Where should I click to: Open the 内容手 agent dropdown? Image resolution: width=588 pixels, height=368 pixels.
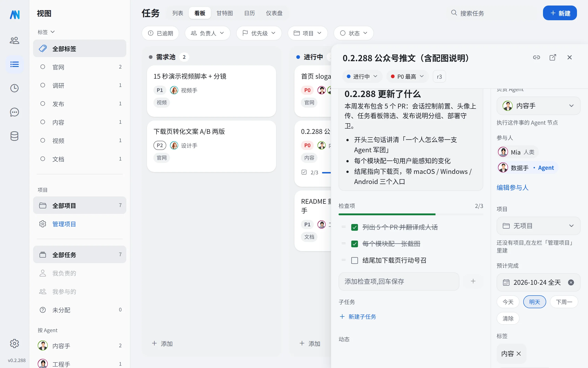pos(538,106)
